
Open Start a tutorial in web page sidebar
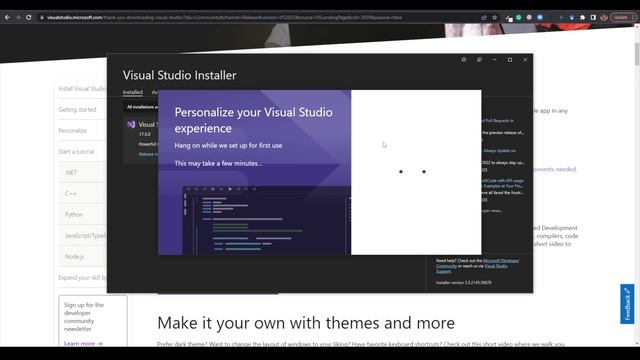[76, 151]
